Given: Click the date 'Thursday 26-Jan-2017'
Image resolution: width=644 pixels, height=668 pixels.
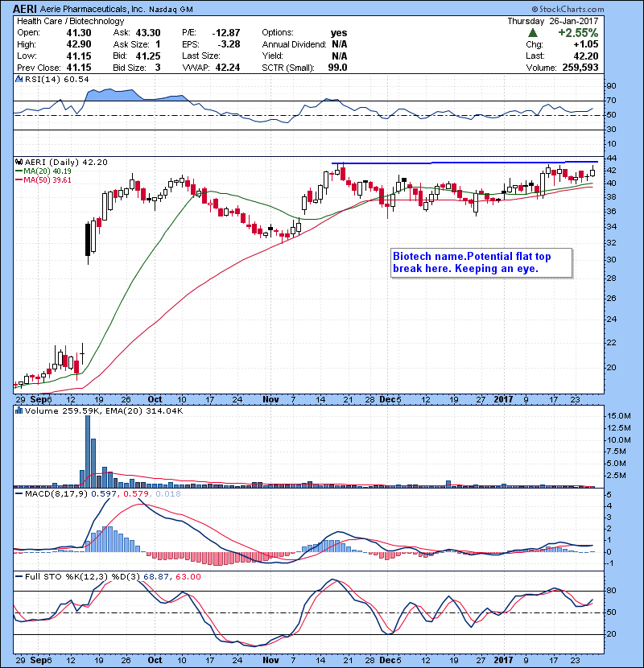Looking at the screenshot, I should tap(553, 21).
